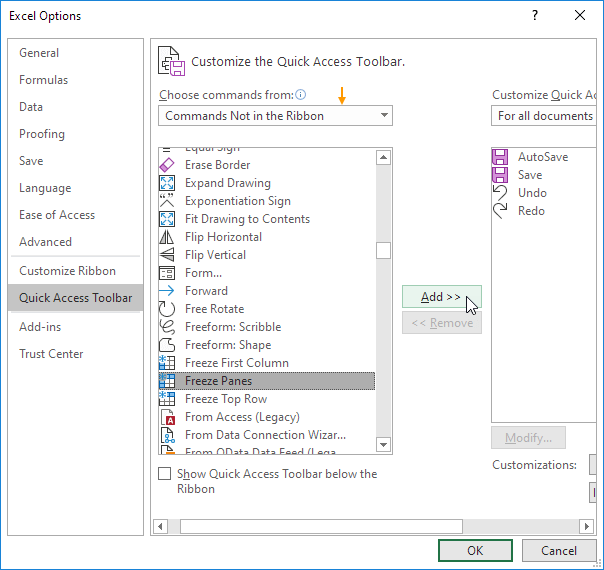
Task: Click the Help question mark in title bar
Action: [x=536, y=15]
